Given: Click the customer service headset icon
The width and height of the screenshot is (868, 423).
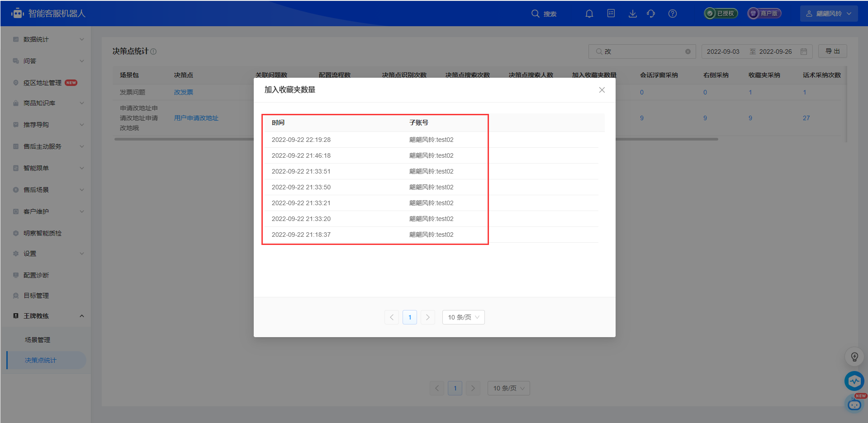Looking at the screenshot, I should point(651,14).
